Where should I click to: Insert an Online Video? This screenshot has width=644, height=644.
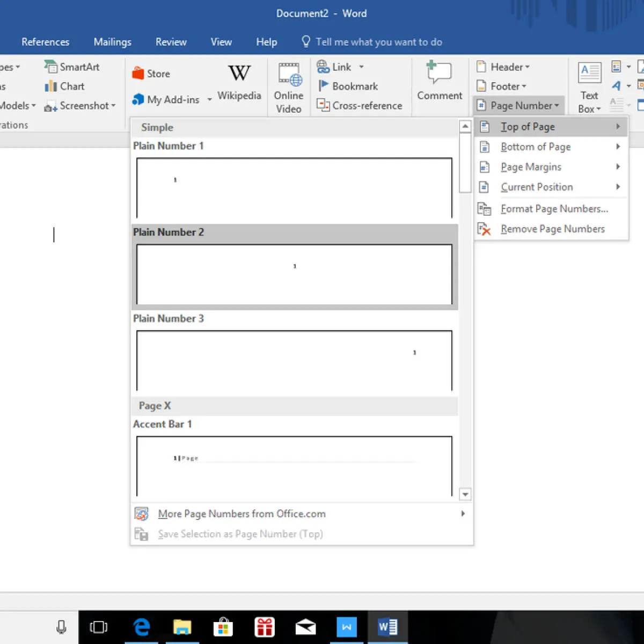(289, 87)
